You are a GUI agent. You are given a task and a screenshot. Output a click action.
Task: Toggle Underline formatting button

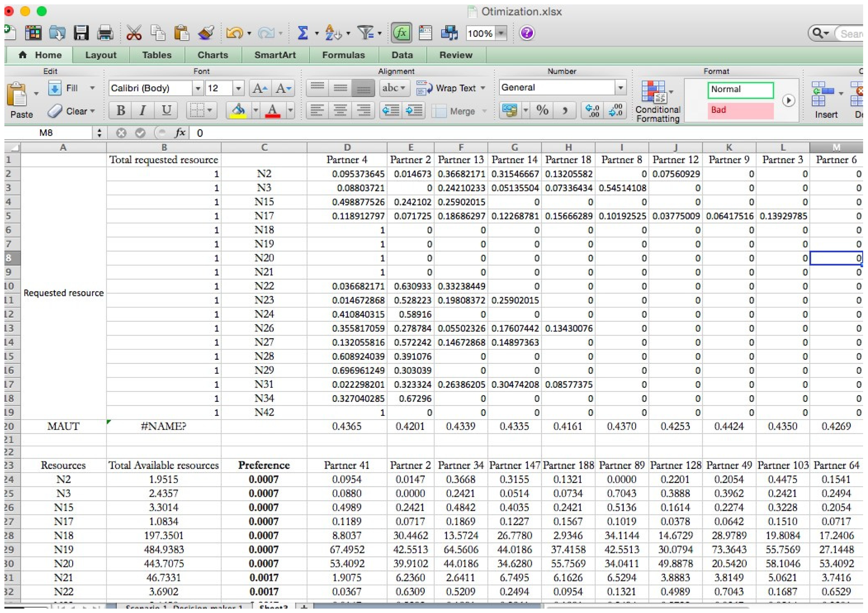(x=166, y=111)
